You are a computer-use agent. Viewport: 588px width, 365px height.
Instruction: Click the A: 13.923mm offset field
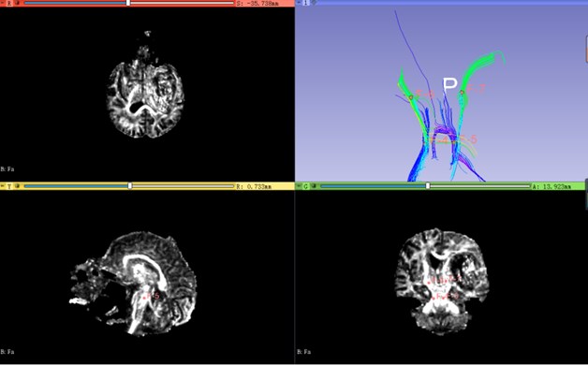coord(551,186)
